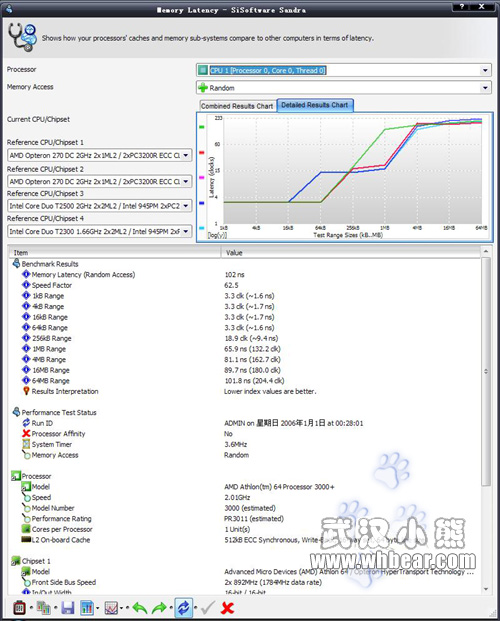Viewport: 500px width, 621px height.
Task: Click the red X cancel icon
Action: click(227, 608)
